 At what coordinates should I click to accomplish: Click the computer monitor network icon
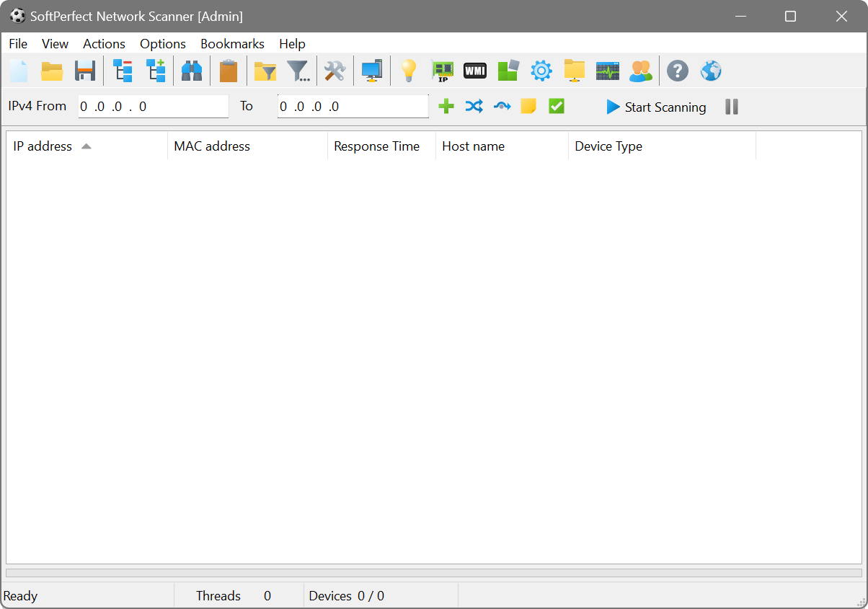point(372,71)
